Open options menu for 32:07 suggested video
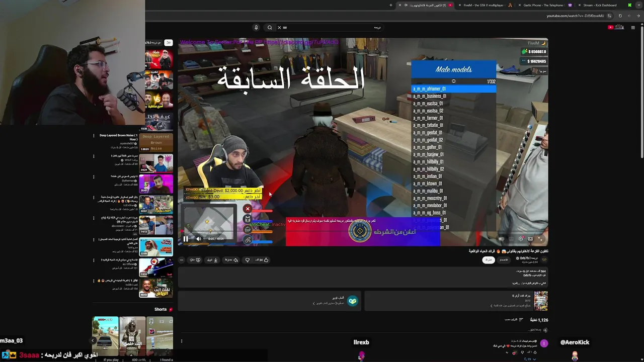Screen dimensions: 644x362 point(94,198)
